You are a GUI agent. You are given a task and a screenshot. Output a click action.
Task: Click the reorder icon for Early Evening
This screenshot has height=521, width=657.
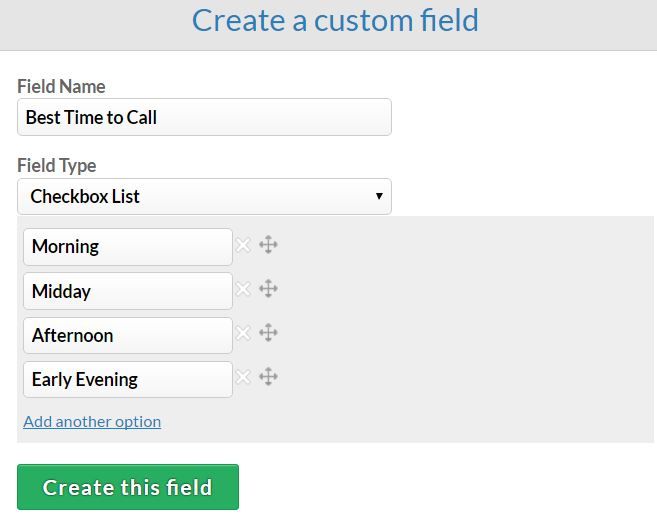[268, 377]
